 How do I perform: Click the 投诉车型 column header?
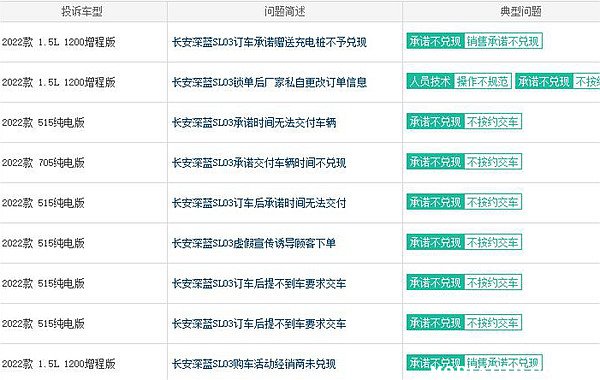tap(82, 11)
